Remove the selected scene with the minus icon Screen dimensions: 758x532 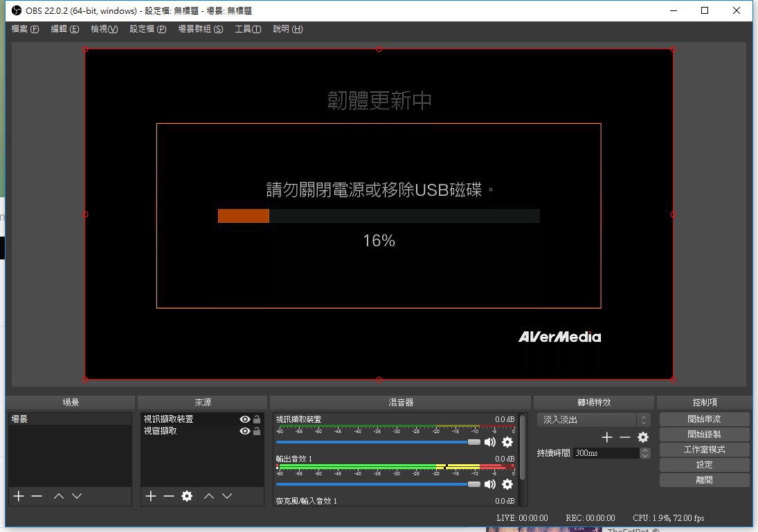pyautogui.click(x=37, y=496)
